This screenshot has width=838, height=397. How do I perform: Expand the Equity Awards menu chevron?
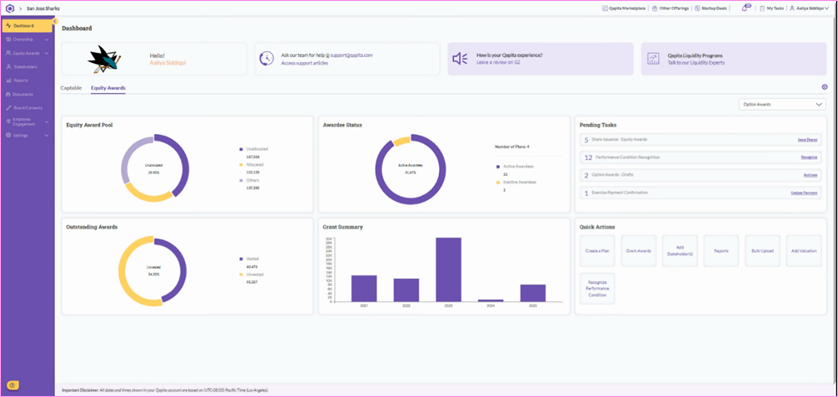coord(47,53)
